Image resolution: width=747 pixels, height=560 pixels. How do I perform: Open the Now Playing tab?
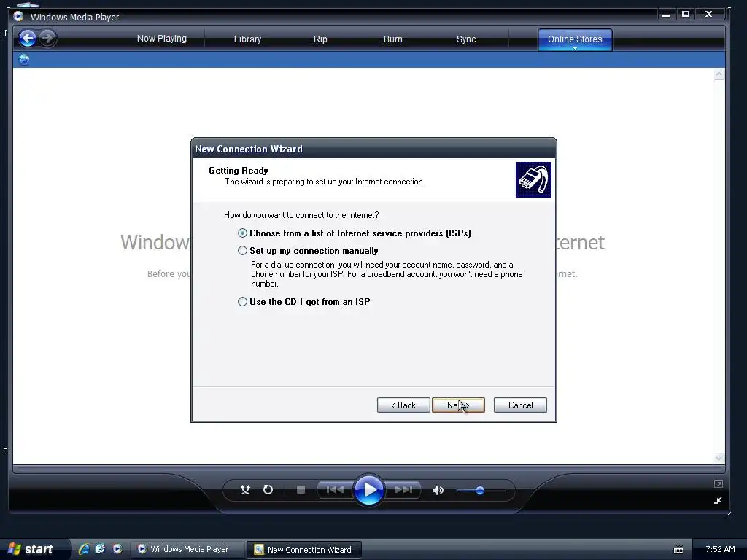tap(161, 39)
